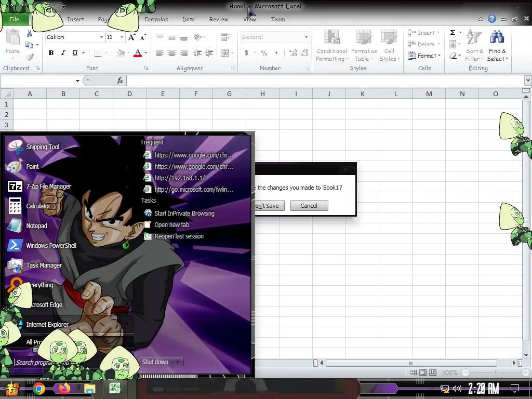Toggle Bold formatting in Font group
The width and height of the screenshot is (532, 399).
[51, 52]
